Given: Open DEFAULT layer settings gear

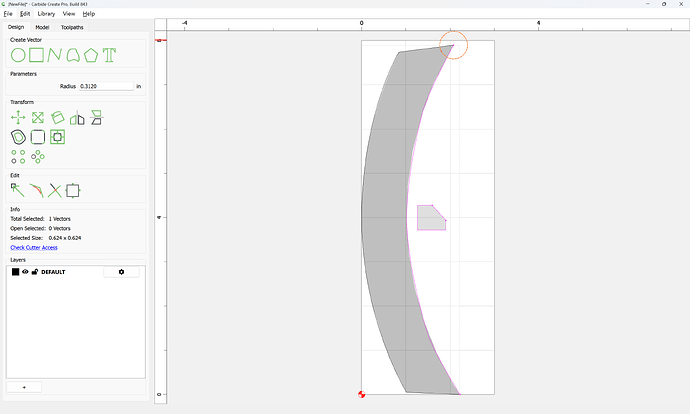Looking at the screenshot, I should point(121,272).
